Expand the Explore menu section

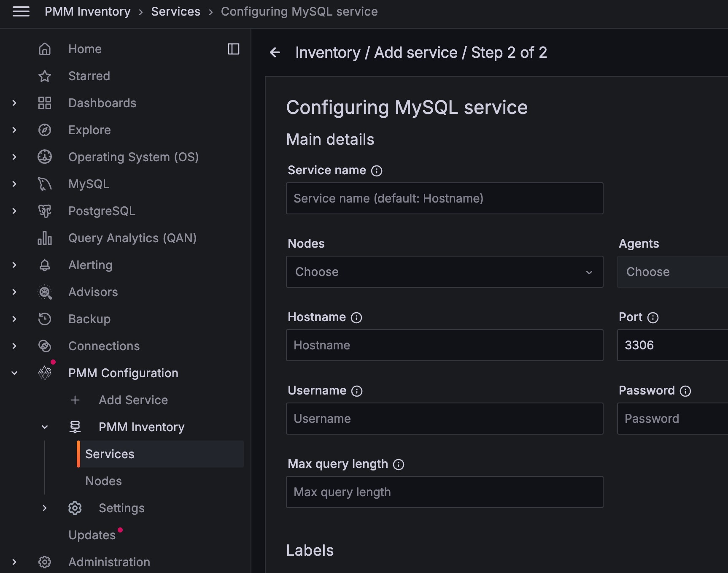[14, 130]
